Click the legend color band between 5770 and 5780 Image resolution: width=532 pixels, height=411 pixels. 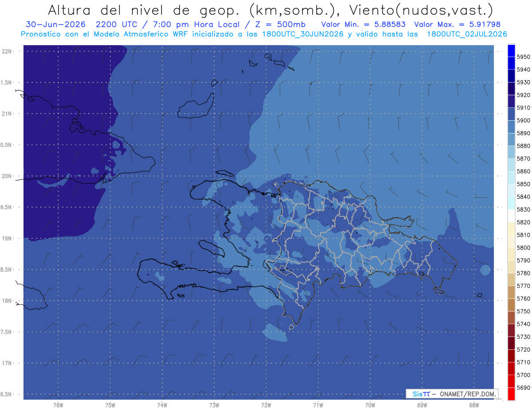pos(511,279)
